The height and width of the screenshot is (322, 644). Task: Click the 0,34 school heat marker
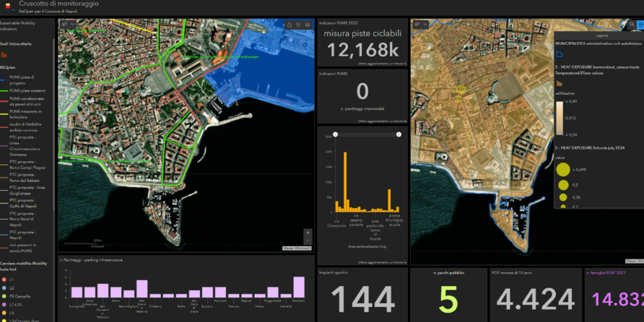(458, 98)
